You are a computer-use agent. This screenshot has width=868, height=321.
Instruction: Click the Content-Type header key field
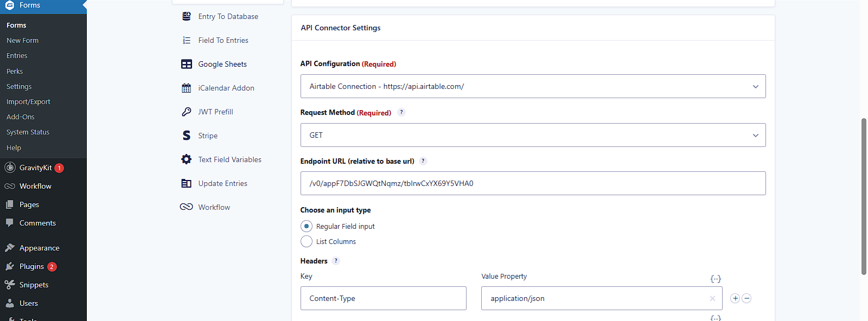coord(383,298)
